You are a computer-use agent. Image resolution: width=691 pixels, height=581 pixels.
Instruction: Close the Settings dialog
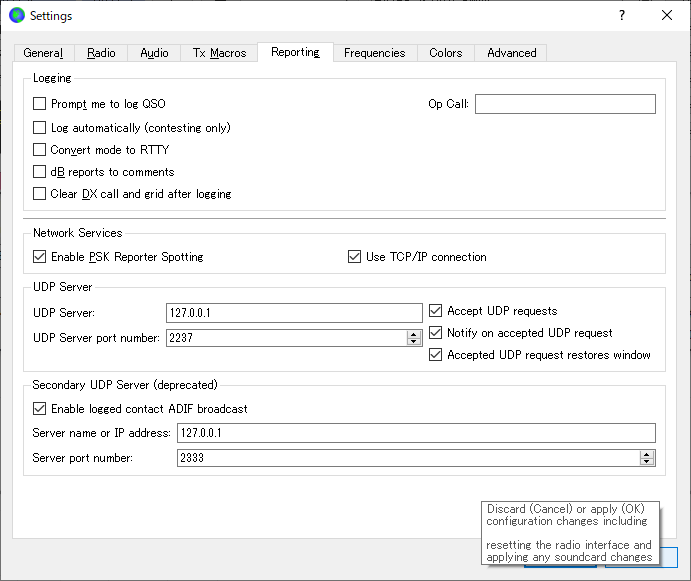tap(667, 15)
